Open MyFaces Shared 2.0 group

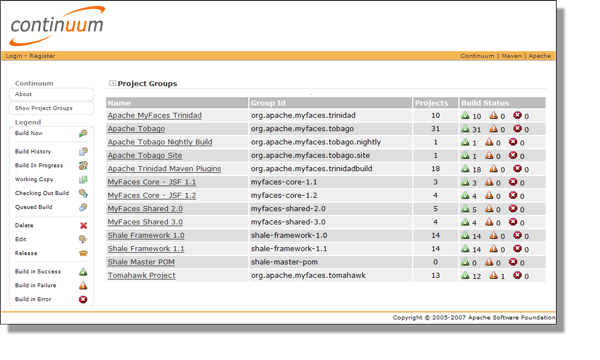[145, 209]
